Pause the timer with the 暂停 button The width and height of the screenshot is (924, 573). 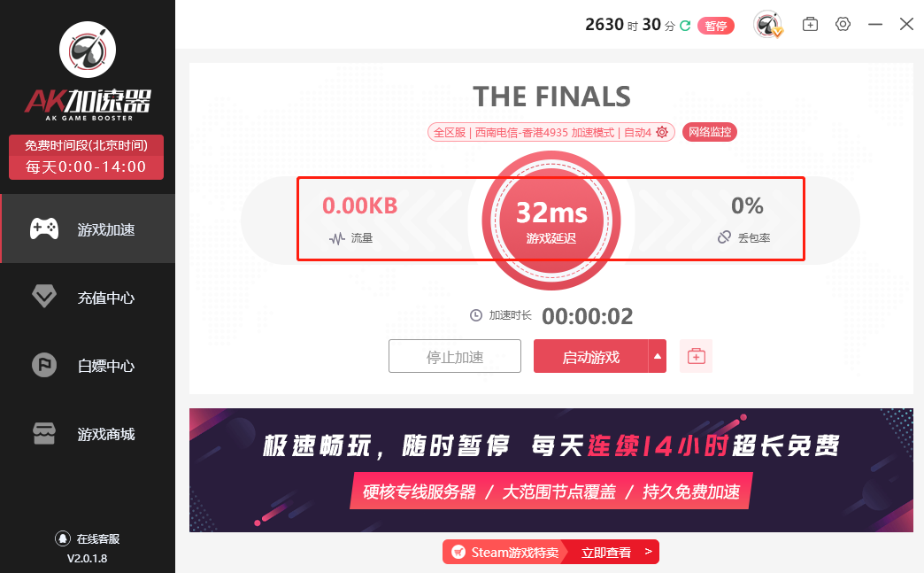click(x=715, y=26)
